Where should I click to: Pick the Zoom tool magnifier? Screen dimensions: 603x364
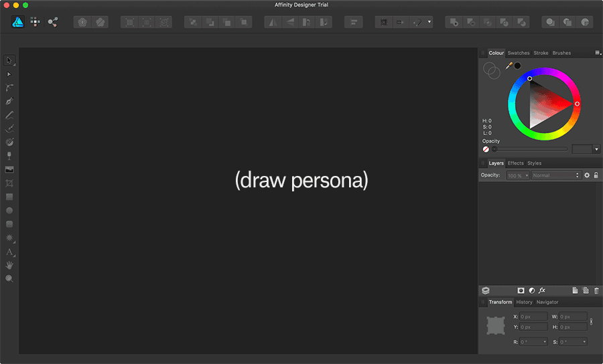click(x=9, y=278)
